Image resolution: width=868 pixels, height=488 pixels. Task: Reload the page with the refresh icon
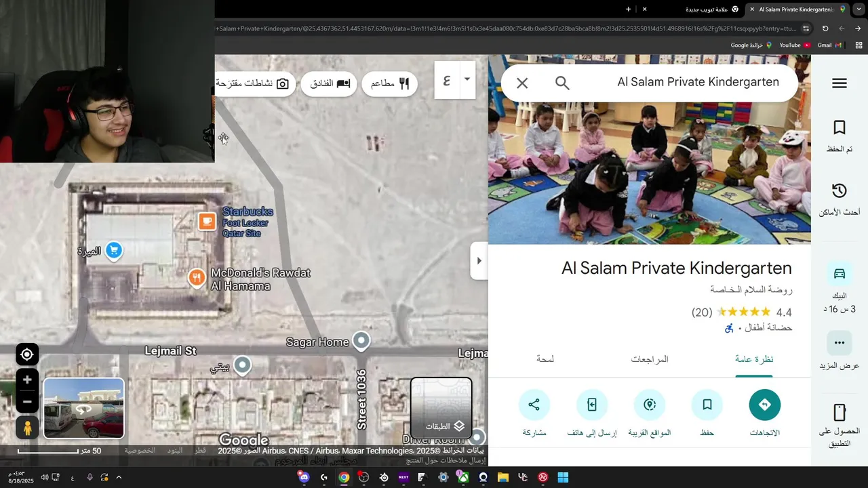(x=825, y=28)
